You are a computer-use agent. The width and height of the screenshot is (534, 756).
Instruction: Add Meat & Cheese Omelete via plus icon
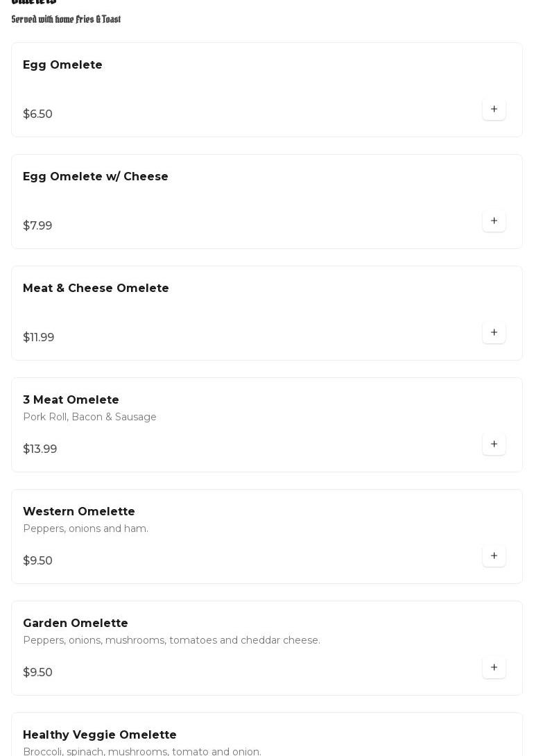coord(494,333)
